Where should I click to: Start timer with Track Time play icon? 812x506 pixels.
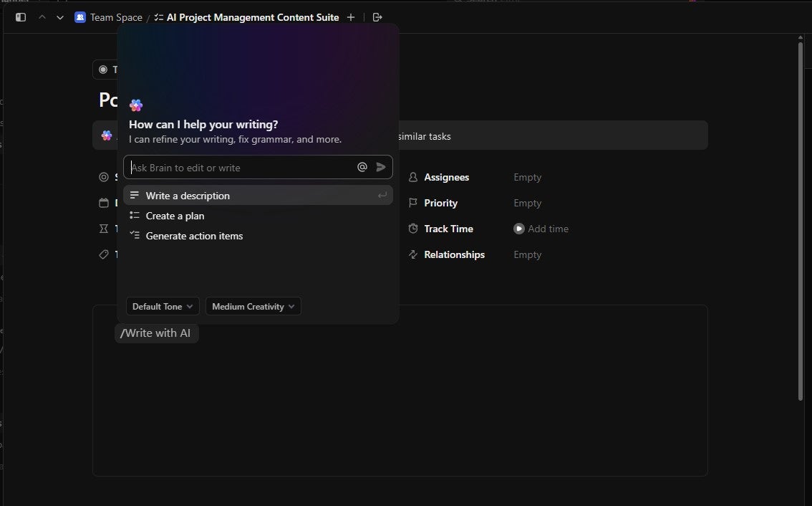pos(519,229)
